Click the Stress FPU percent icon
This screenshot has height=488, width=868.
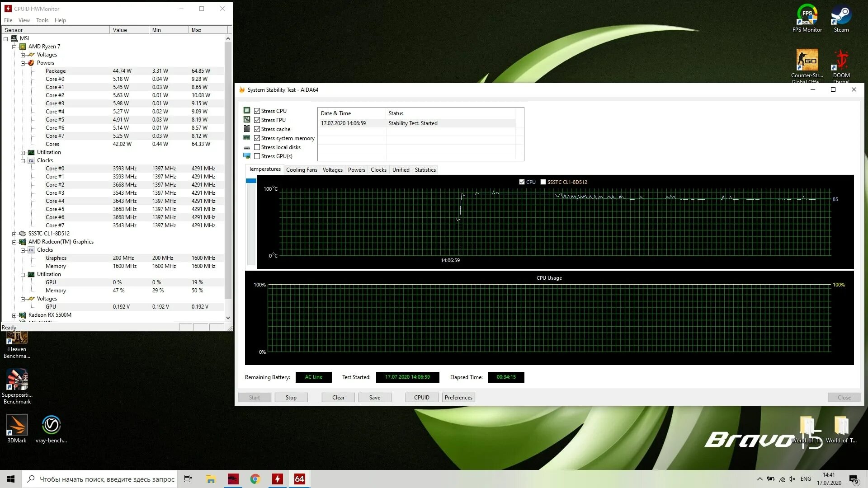pyautogui.click(x=247, y=120)
